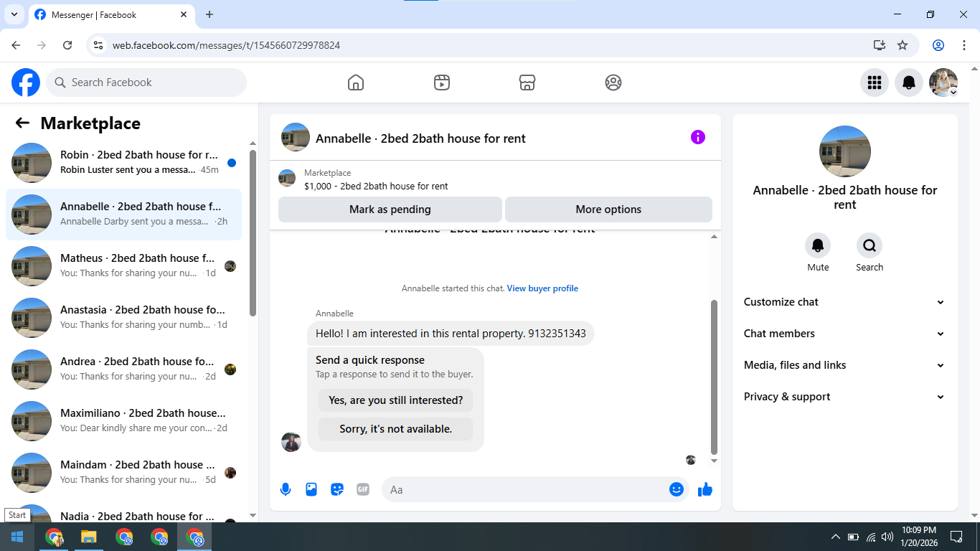
Task: Open View buyer profile link
Action: coord(542,288)
